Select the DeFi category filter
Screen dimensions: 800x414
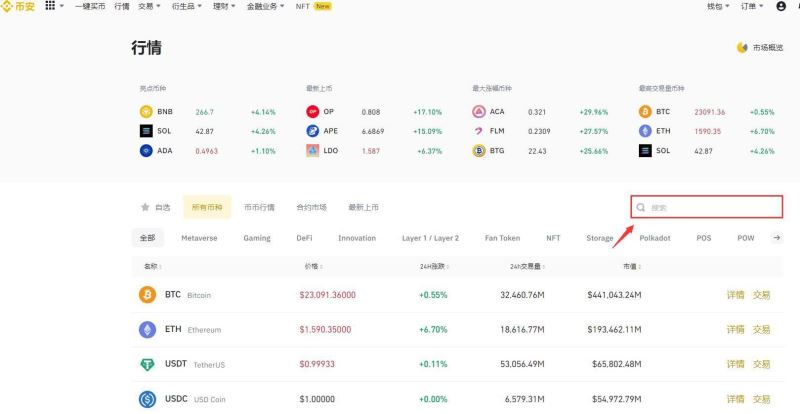click(304, 238)
